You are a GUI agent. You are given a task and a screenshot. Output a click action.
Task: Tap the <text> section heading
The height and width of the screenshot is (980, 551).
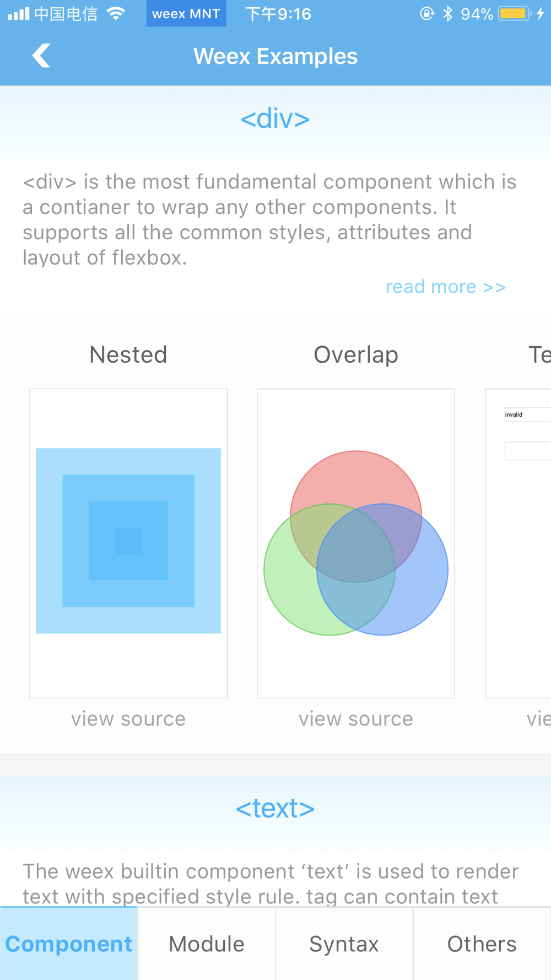click(x=275, y=808)
